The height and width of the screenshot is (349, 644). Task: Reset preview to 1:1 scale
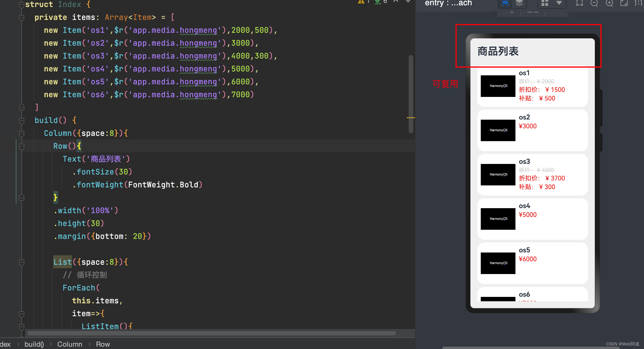point(638,3)
